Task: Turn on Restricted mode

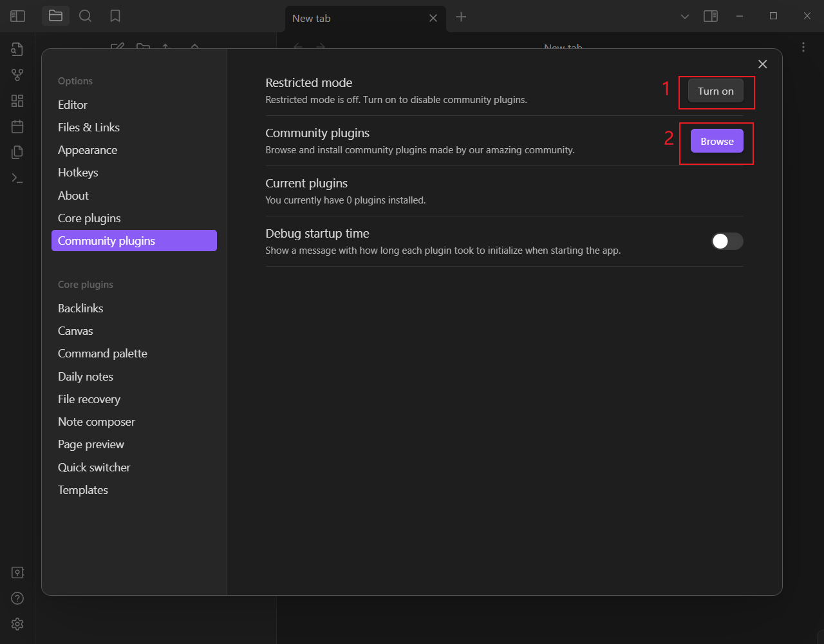Action: click(715, 91)
